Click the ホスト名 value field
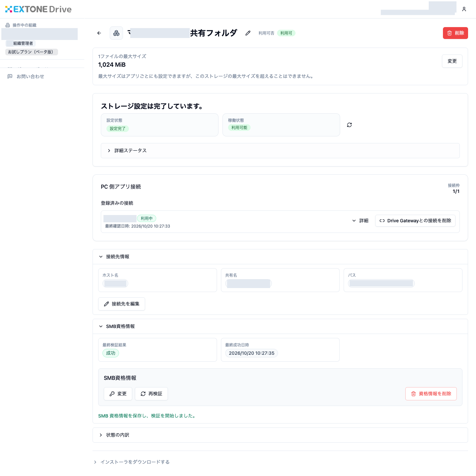 click(x=115, y=283)
